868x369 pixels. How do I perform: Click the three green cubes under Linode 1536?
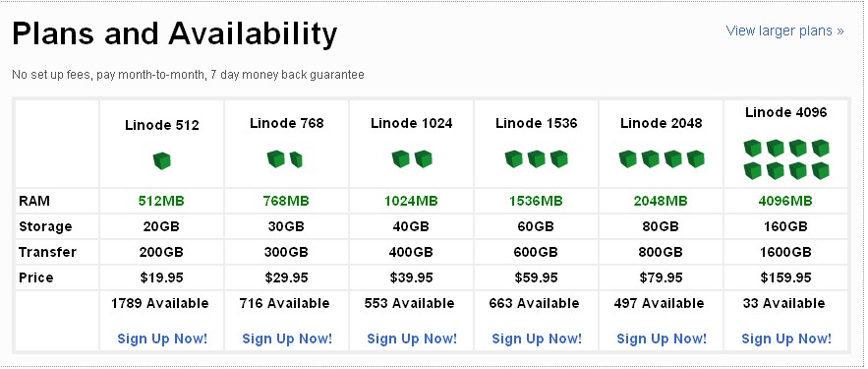click(x=537, y=159)
